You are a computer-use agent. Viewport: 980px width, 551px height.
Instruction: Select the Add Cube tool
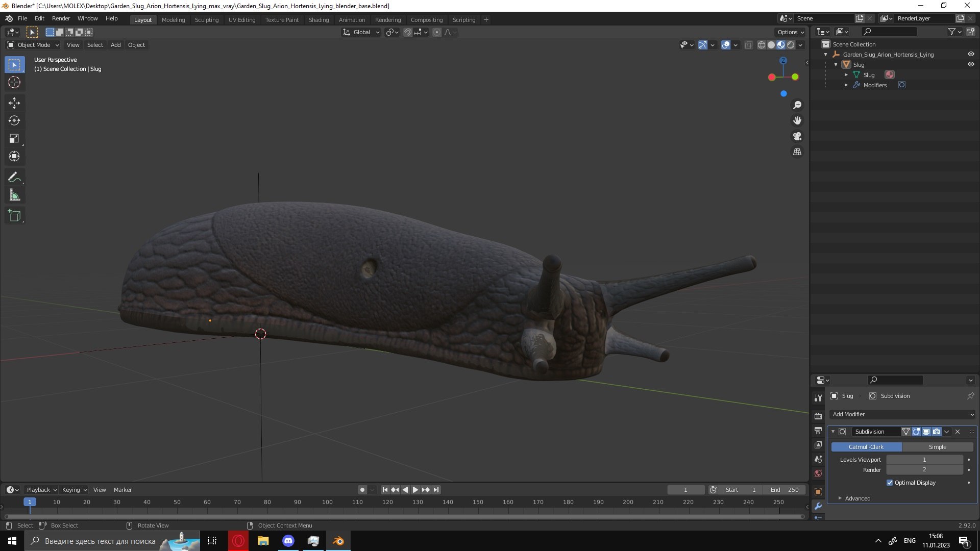pos(14,216)
